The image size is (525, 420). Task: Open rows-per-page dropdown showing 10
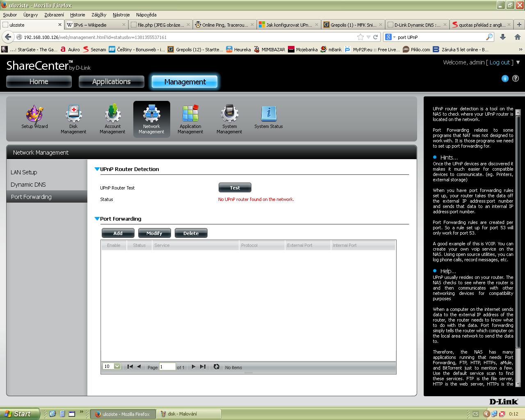point(112,366)
